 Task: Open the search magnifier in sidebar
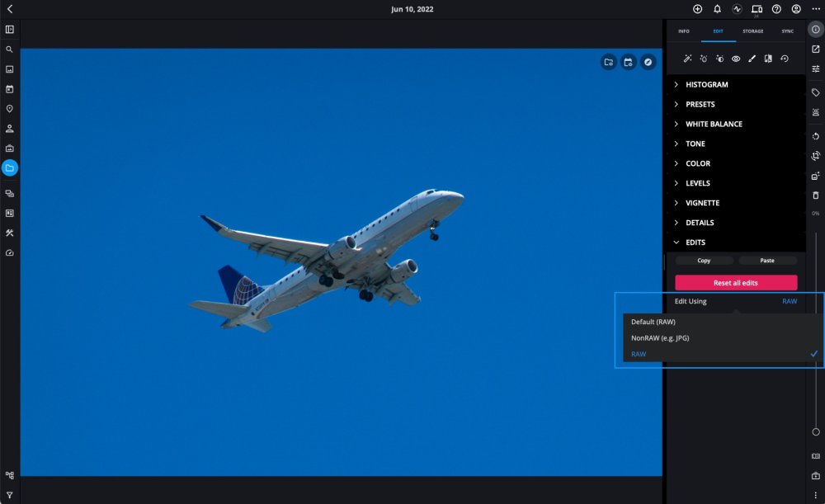[9, 49]
